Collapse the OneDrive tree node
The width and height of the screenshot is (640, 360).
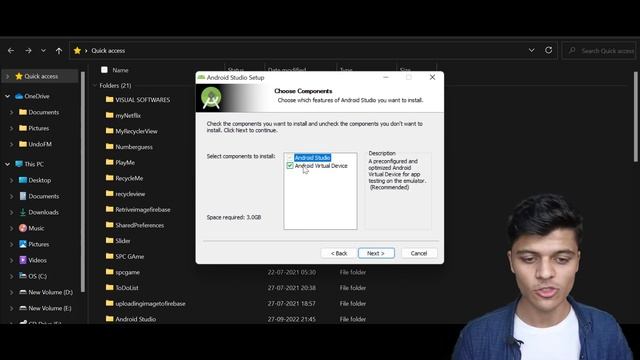click(x=7, y=96)
